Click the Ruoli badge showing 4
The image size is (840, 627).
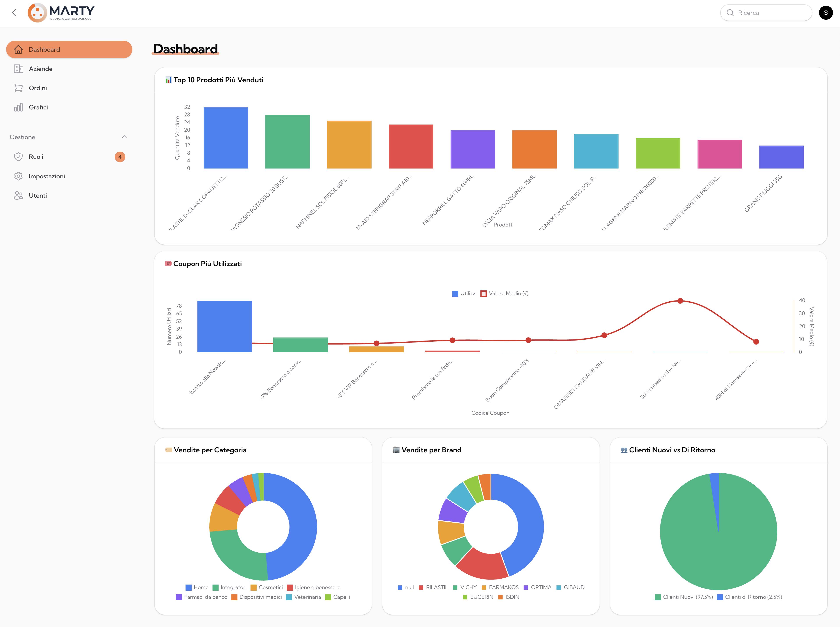(x=120, y=157)
